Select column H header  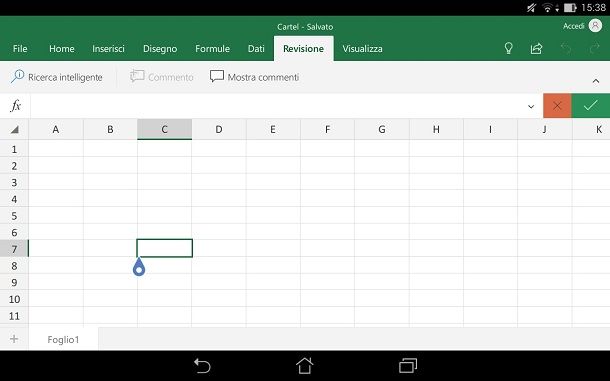pyautogui.click(x=436, y=129)
